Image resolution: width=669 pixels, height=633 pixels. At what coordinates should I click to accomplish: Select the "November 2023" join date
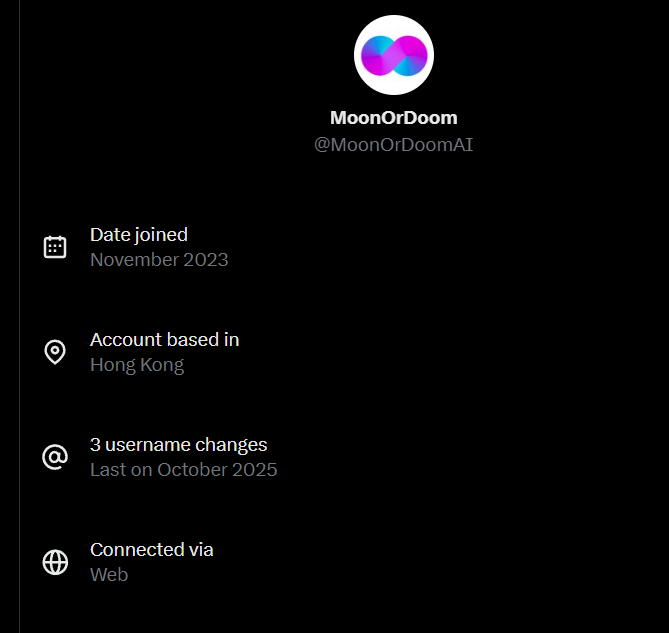[x=159, y=260]
